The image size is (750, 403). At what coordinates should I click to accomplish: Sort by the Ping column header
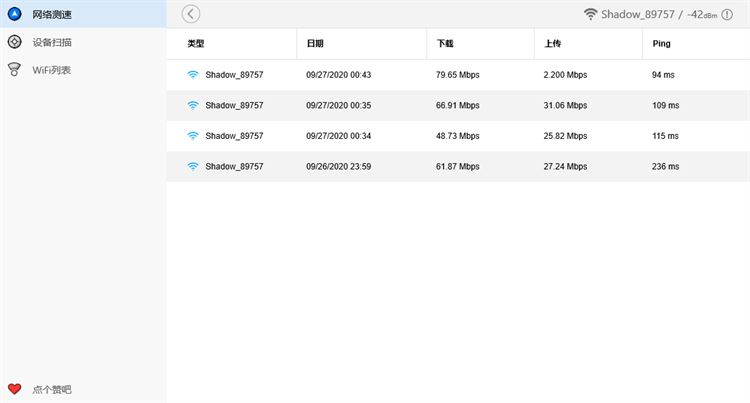[662, 44]
